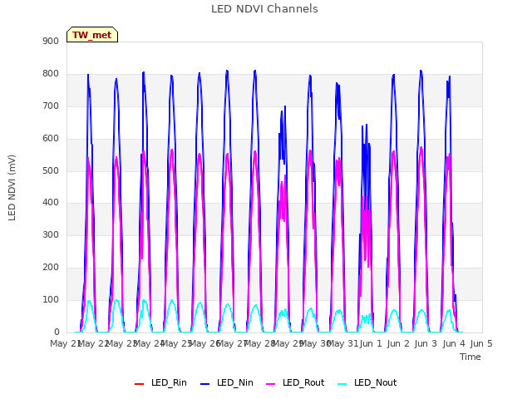Click the 700 y-axis tick value
This screenshot has height=399, width=532.
tap(51, 106)
